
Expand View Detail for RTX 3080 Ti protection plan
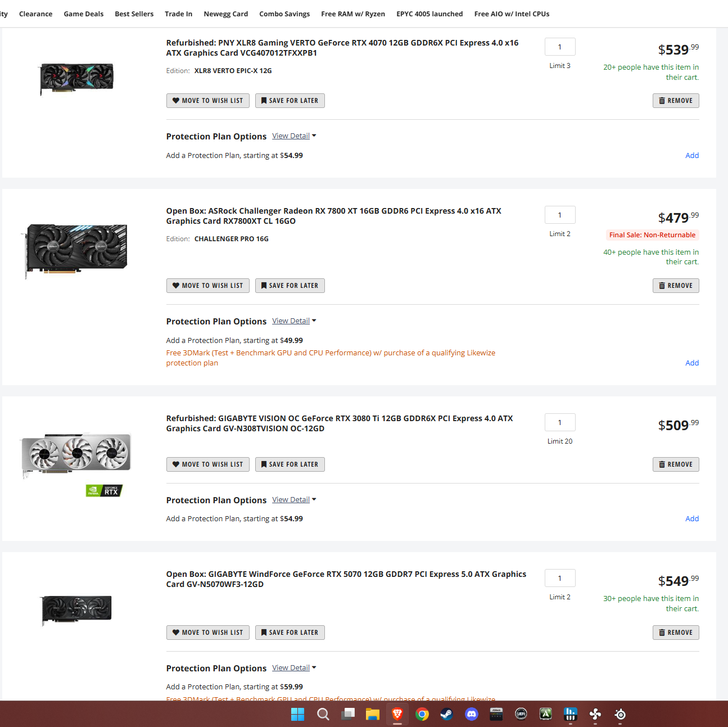(294, 500)
